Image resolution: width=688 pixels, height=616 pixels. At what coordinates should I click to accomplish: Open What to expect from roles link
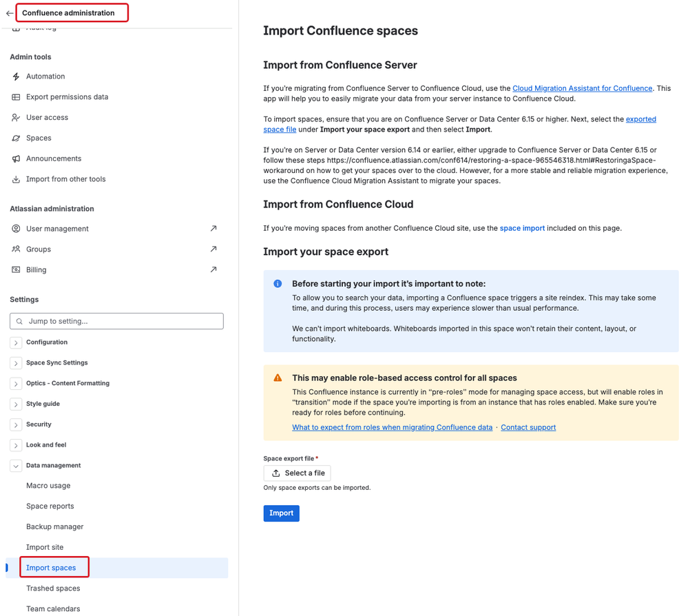393,428
